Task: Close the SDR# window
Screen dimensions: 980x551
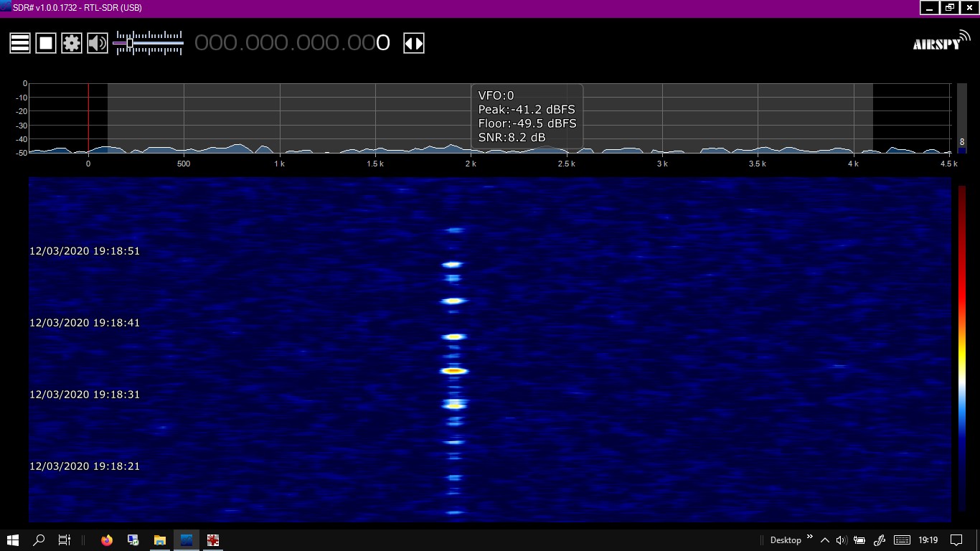Action: pos(969,7)
